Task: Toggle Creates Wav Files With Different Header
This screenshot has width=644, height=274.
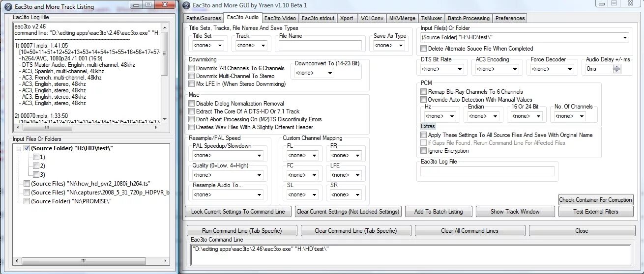Action: 192,127
